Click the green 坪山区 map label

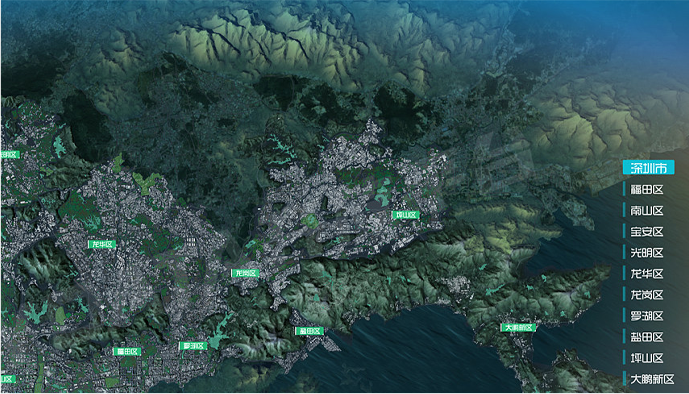pyautogui.click(x=406, y=215)
